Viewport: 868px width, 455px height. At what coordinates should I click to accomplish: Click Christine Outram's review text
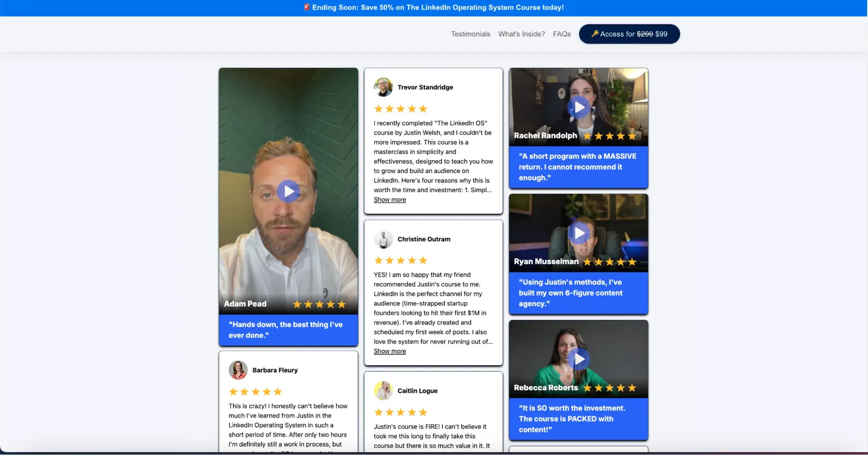[433, 309]
